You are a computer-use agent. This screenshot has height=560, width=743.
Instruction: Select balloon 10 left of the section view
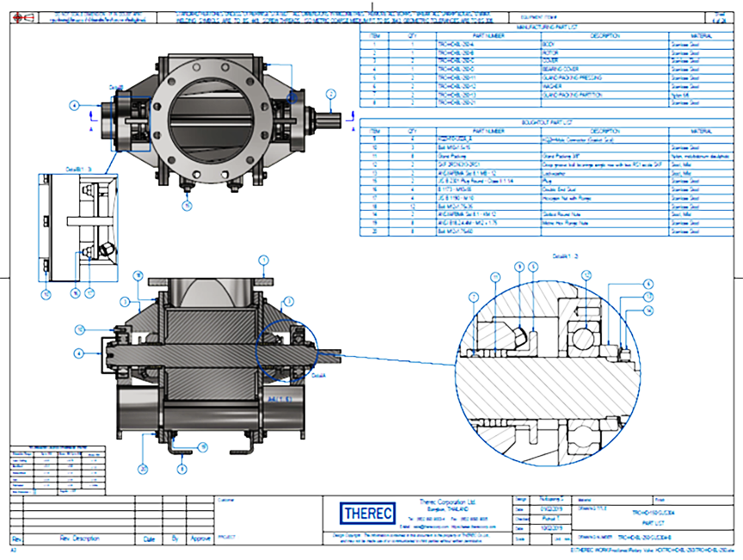tap(80, 329)
